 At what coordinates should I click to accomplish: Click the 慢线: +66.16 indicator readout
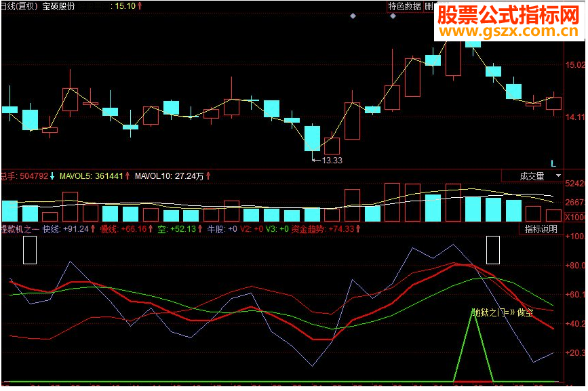pyautogui.click(x=126, y=229)
